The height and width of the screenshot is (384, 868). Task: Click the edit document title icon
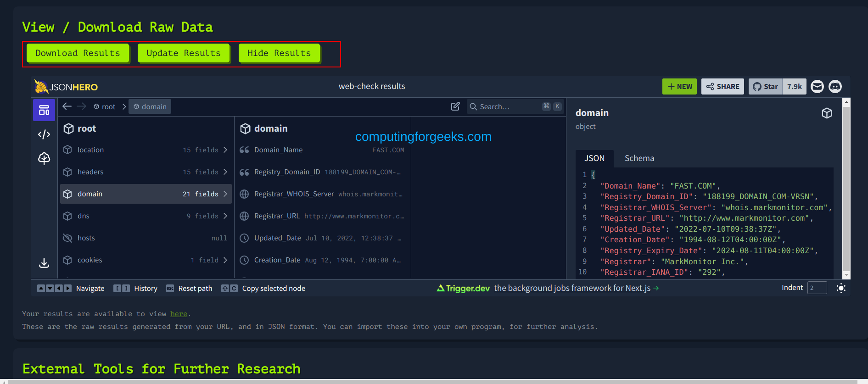455,106
